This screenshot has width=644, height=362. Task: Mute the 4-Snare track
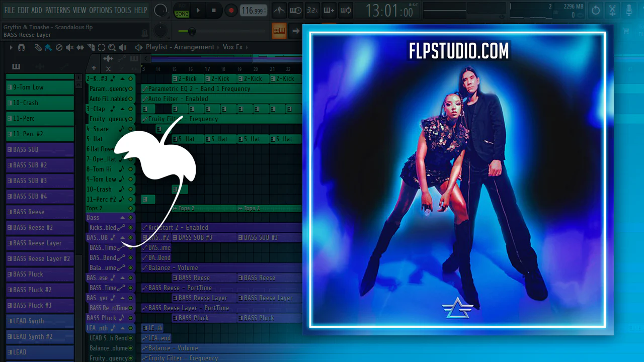click(x=131, y=129)
